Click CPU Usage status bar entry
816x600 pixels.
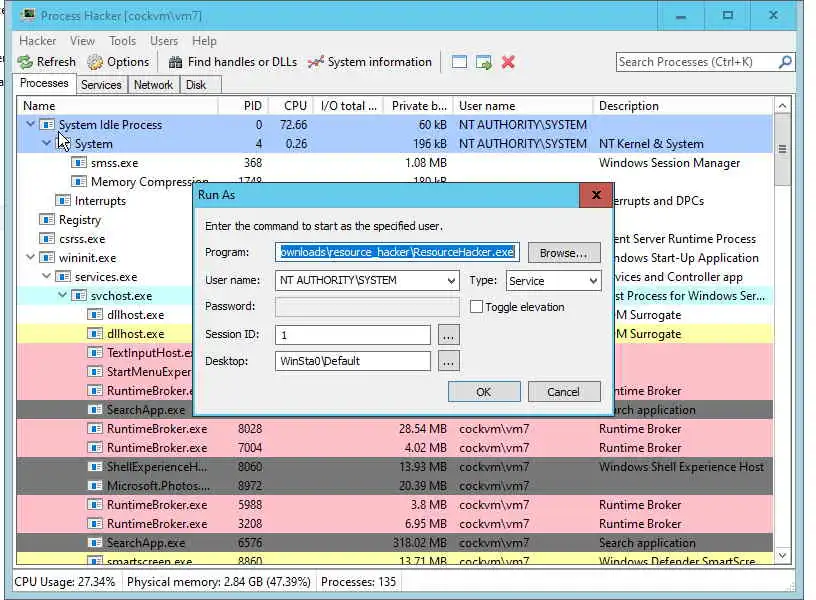click(x=65, y=582)
